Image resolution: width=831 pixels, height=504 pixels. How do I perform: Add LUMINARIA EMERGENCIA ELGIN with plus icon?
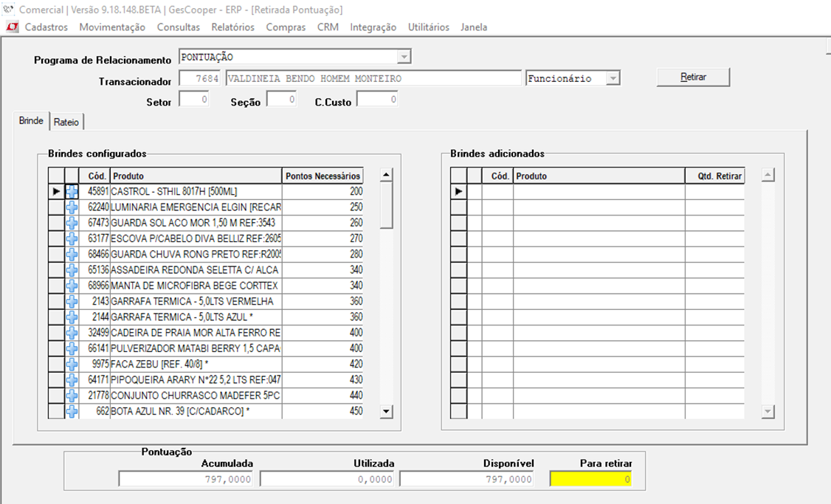(72, 207)
